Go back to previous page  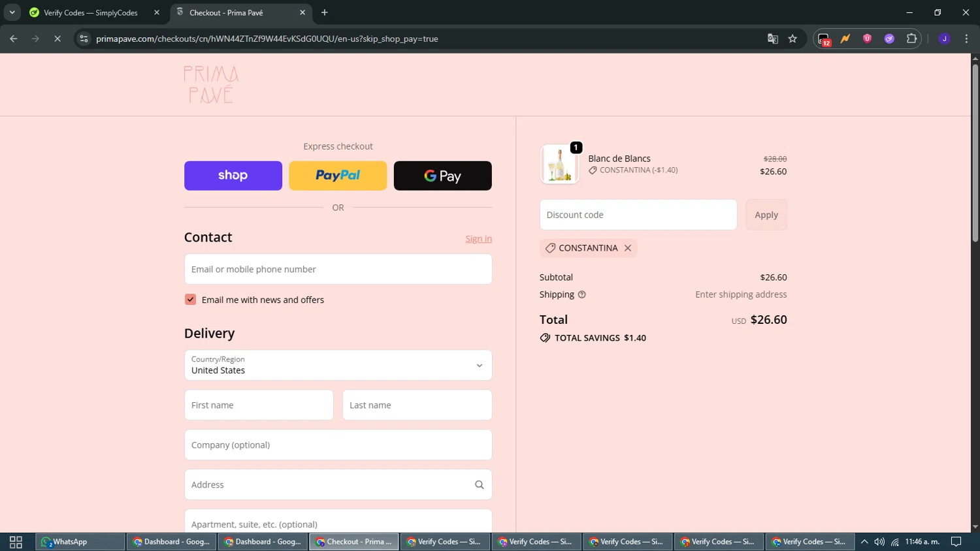14,39
